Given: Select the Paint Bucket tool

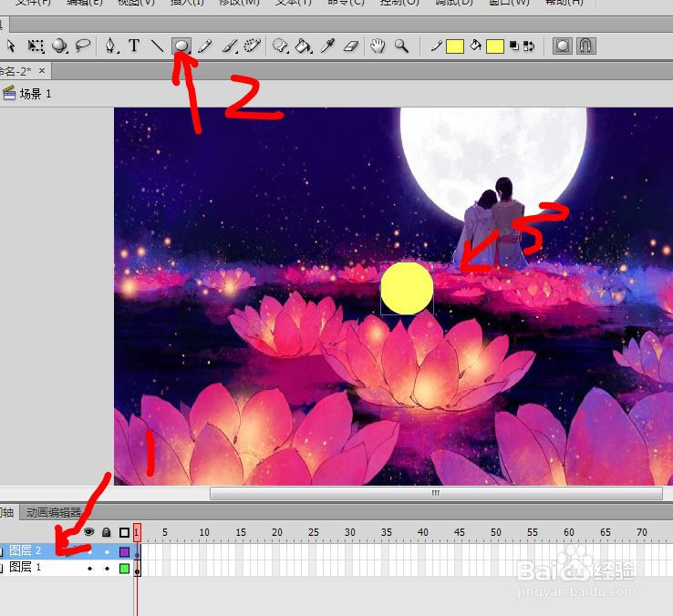Looking at the screenshot, I should click(304, 46).
